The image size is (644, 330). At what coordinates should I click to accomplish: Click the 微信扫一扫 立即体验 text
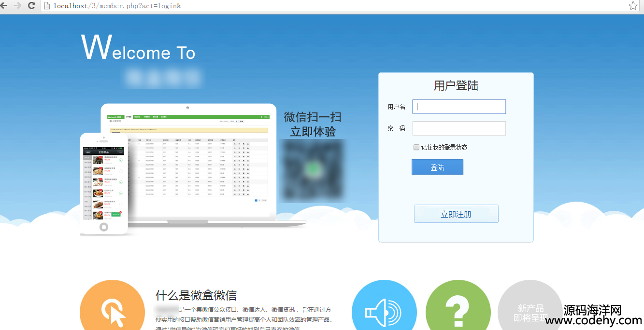click(313, 124)
